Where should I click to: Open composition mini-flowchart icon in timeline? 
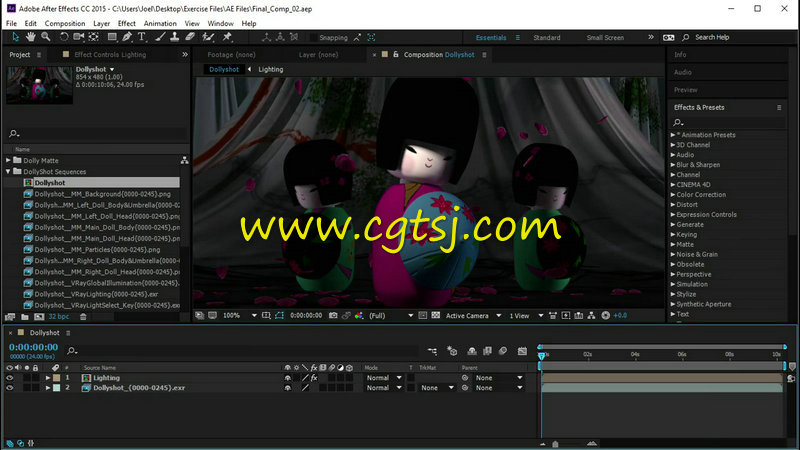tap(432, 351)
